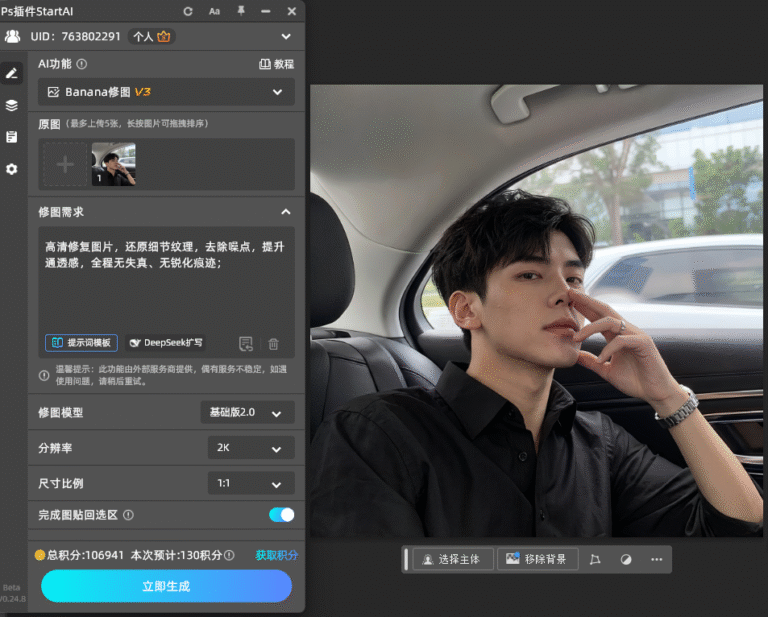
Task: Open the three-dot more options menu
Action: tap(657, 559)
